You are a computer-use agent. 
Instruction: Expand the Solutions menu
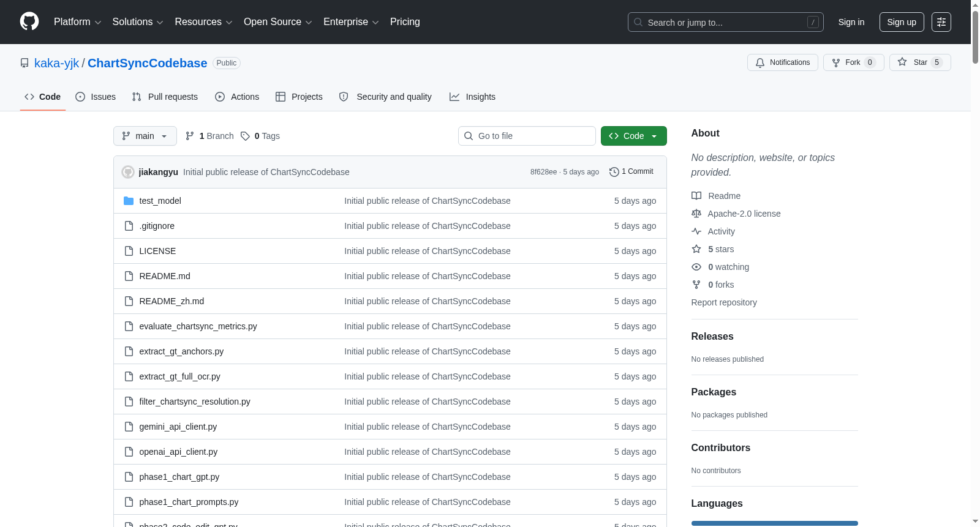[138, 22]
